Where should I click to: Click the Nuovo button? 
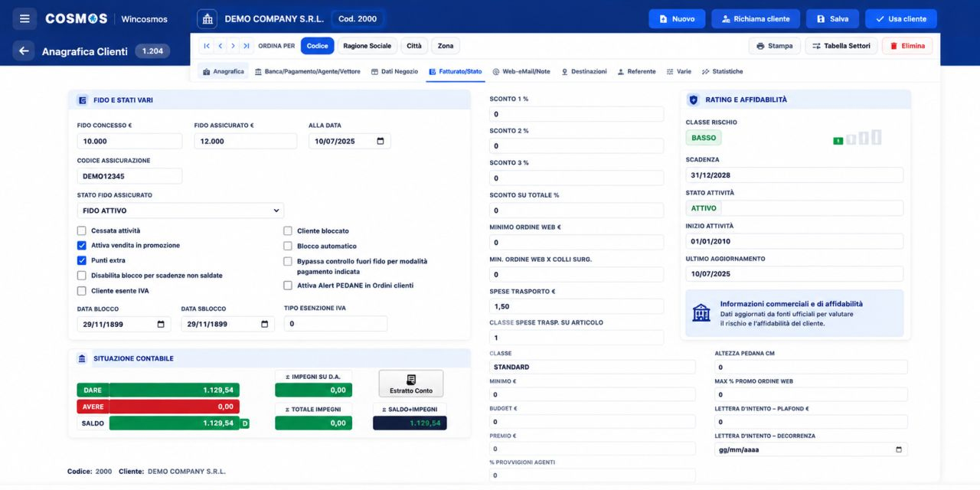tap(677, 18)
